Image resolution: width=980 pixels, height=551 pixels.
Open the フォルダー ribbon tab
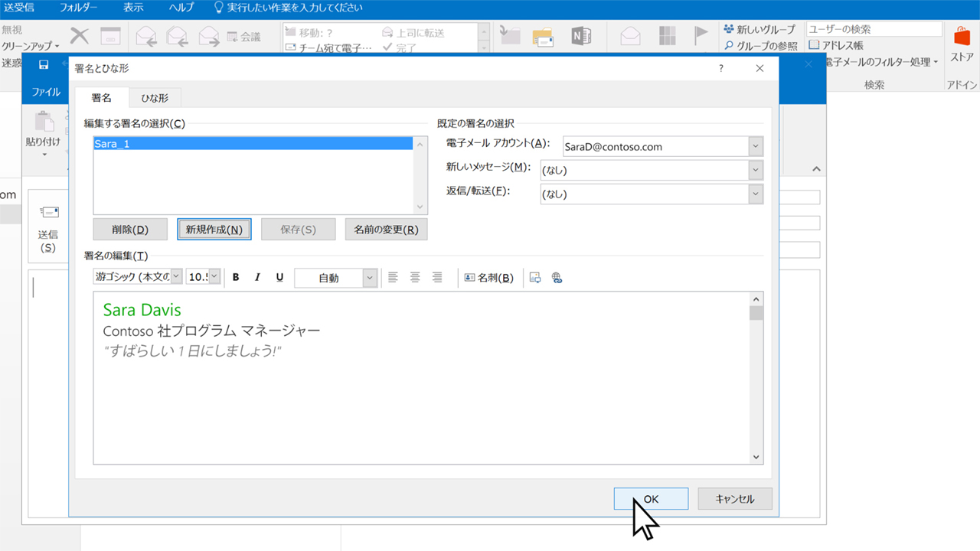click(x=78, y=8)
